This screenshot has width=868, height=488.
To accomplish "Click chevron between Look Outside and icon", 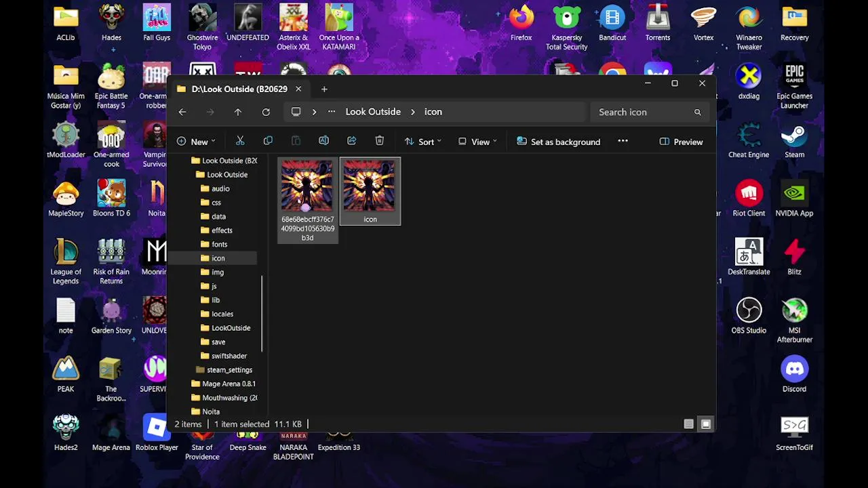I will (413, 112).
